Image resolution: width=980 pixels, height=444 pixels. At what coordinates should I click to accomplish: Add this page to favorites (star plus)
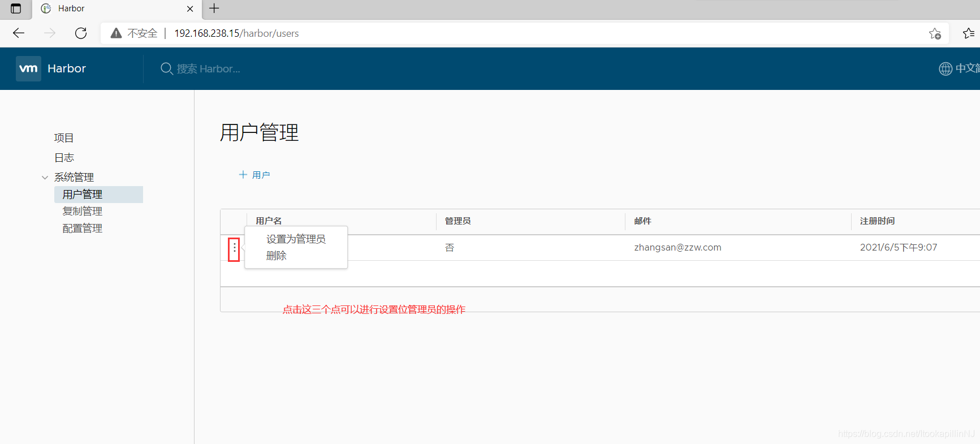pyautogui.click(x=935, y=34)
